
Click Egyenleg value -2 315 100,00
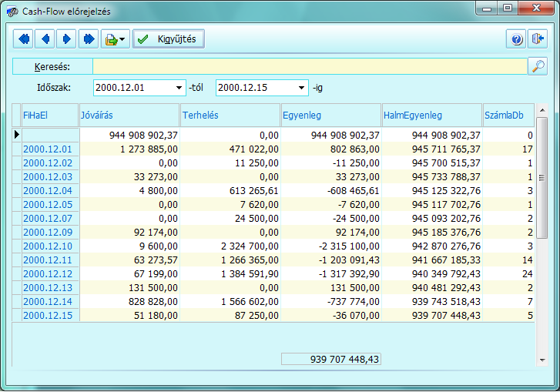[349, 246]
